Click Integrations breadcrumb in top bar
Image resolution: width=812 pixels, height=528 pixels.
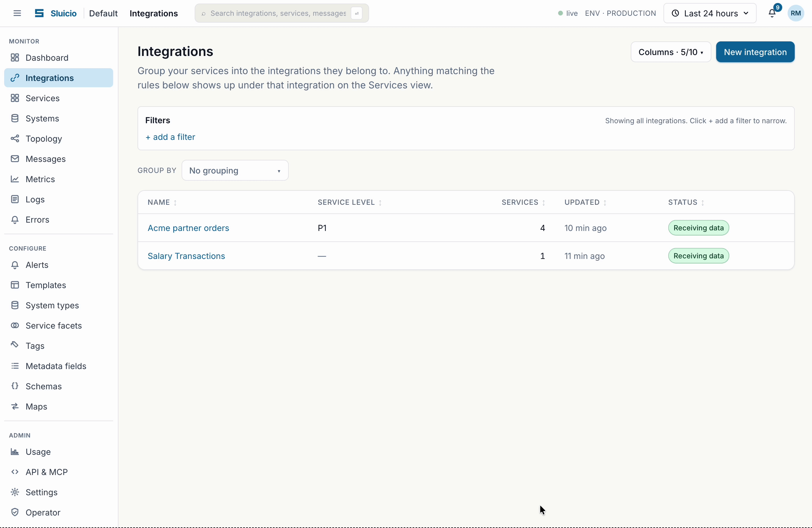pos(154,13)
